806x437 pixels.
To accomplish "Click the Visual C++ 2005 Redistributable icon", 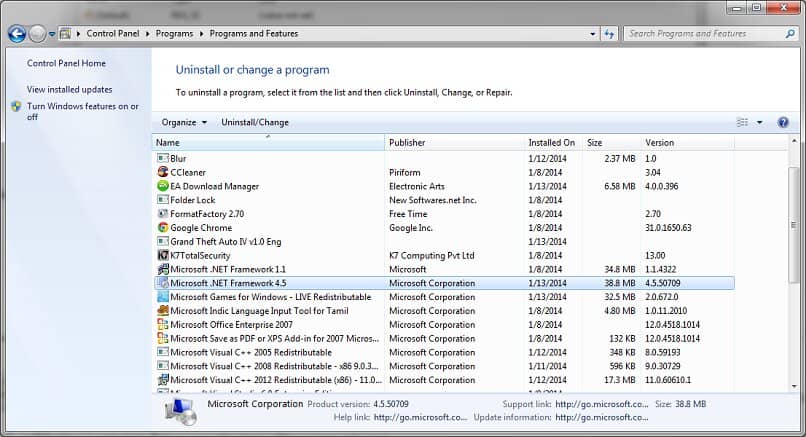I will (x=163, y=353).
